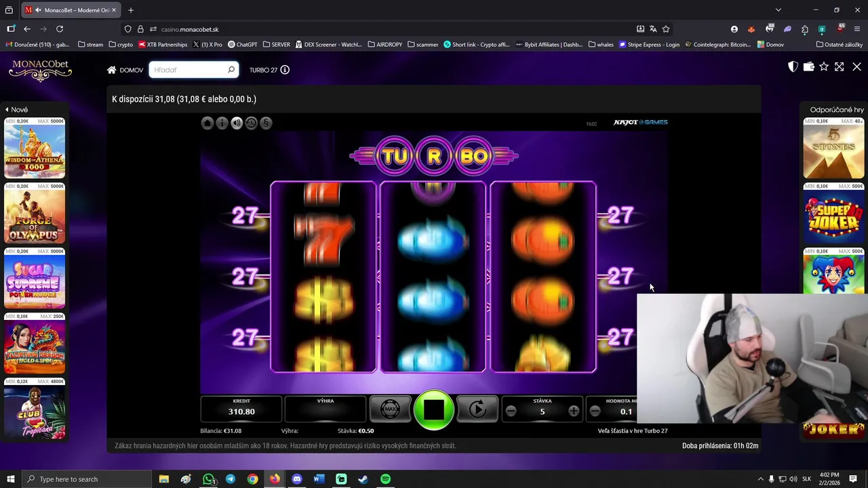Bookmark this page with star icon
868x488 pixels.
[666, 29]
